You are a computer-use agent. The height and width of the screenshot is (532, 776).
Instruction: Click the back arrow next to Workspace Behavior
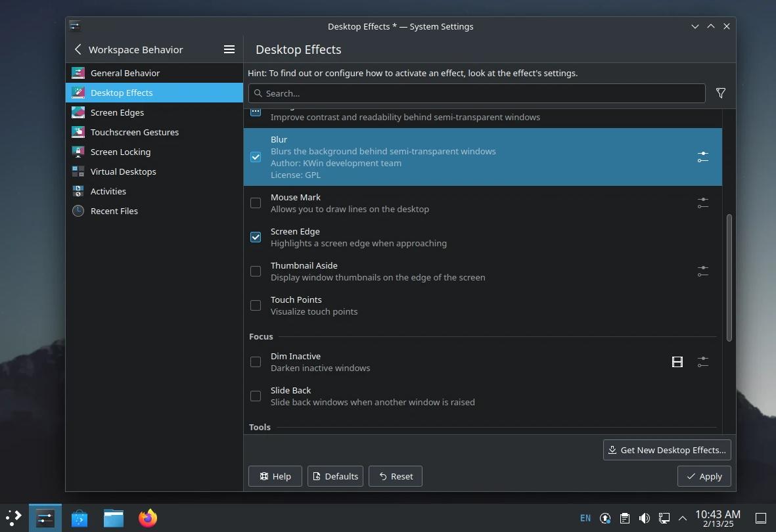click(77, 49)
